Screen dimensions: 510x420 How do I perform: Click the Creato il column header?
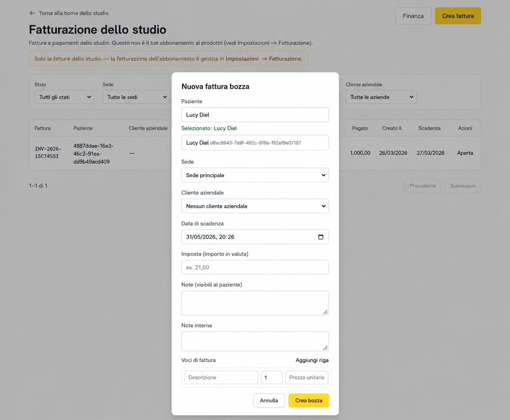(x=392, y=128)
